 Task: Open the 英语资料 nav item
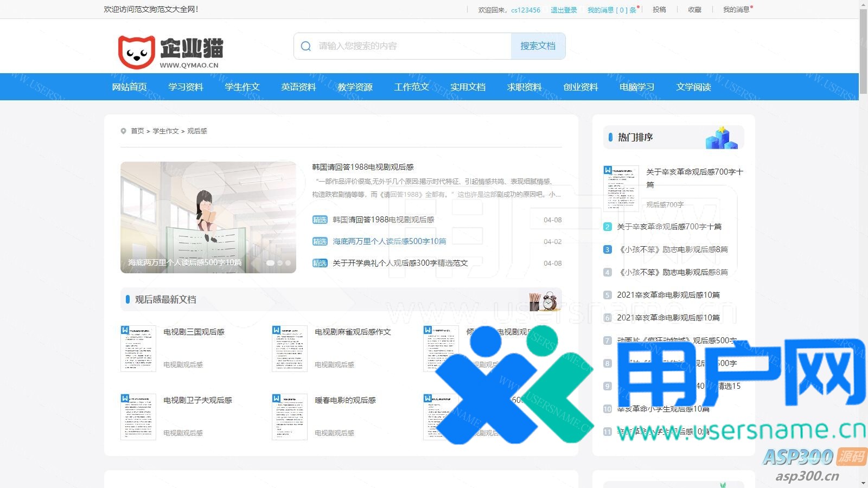tap(298, 87)
